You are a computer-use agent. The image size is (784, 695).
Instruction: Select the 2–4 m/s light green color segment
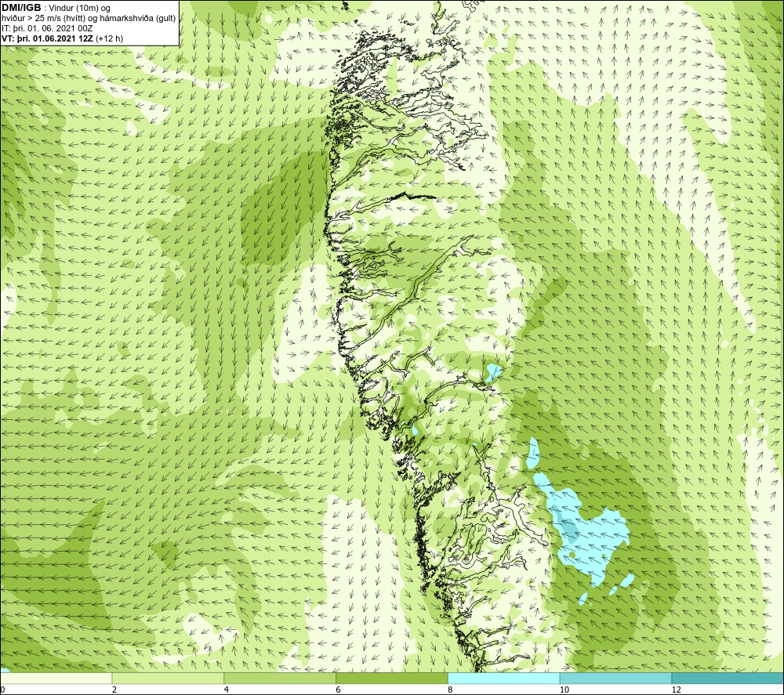coord(168,678)
